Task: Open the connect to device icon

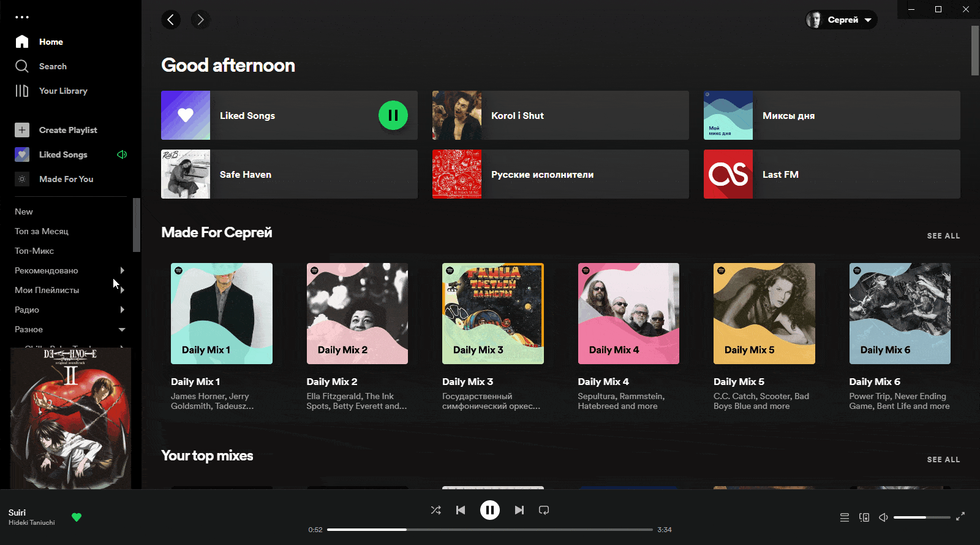Action: coord(864,517)
